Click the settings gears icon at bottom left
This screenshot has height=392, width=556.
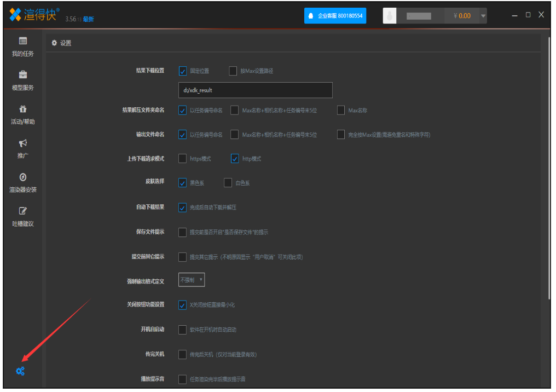(x=20, y=371)
